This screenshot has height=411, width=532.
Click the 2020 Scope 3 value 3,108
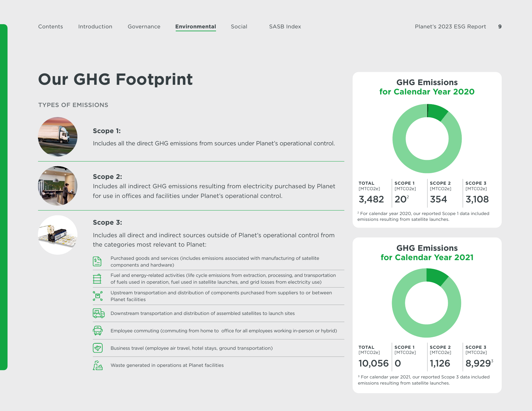(x=477, y=199)
